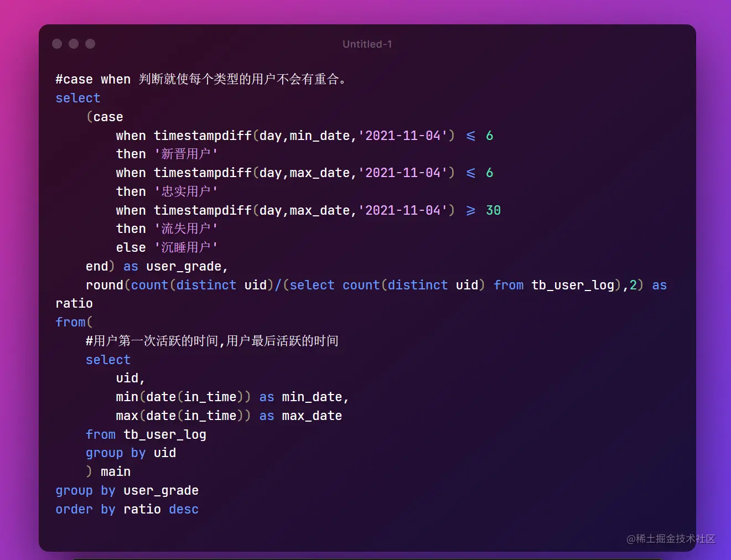Click the '#case when' comment line
This screenshot has height=560, width=731.
click(x=202, y=79)
